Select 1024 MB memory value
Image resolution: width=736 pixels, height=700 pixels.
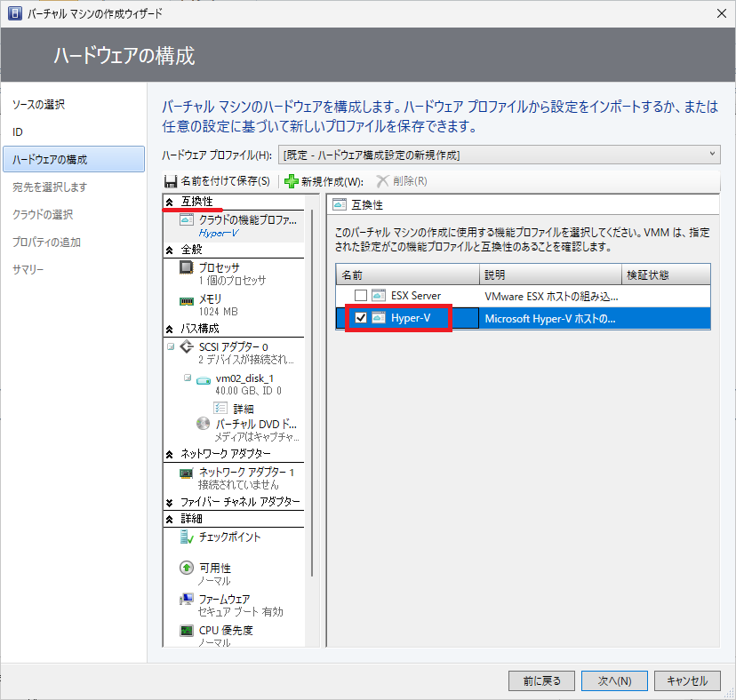click(219, 312)
